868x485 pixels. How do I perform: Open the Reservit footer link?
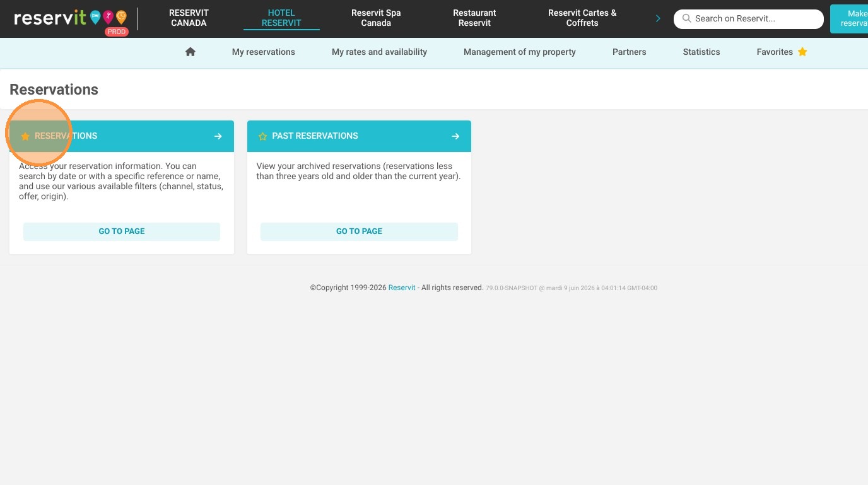[402, 288]
